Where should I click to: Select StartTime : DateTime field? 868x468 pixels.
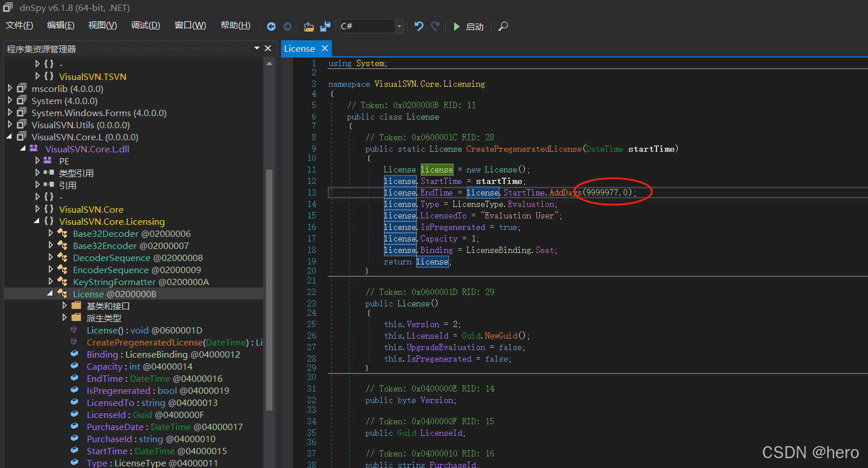click(156, 451)
